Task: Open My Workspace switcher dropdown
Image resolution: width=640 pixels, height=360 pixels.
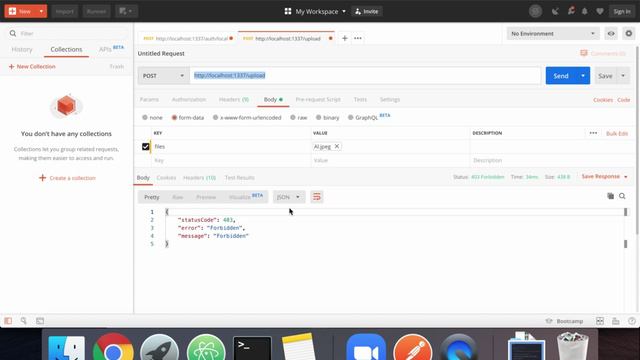Action: 315,11
